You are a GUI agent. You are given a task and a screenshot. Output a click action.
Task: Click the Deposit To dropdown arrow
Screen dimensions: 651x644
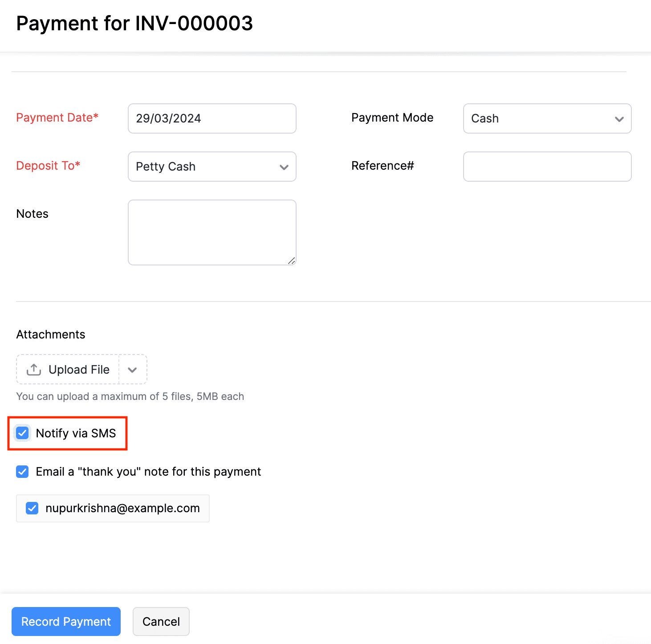coord(285,167)
